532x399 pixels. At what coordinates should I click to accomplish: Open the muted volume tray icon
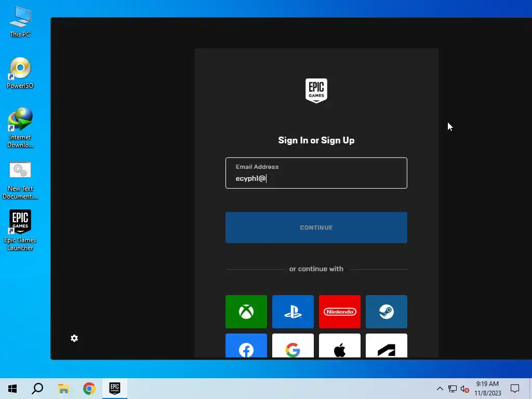[x=465, y=389]
